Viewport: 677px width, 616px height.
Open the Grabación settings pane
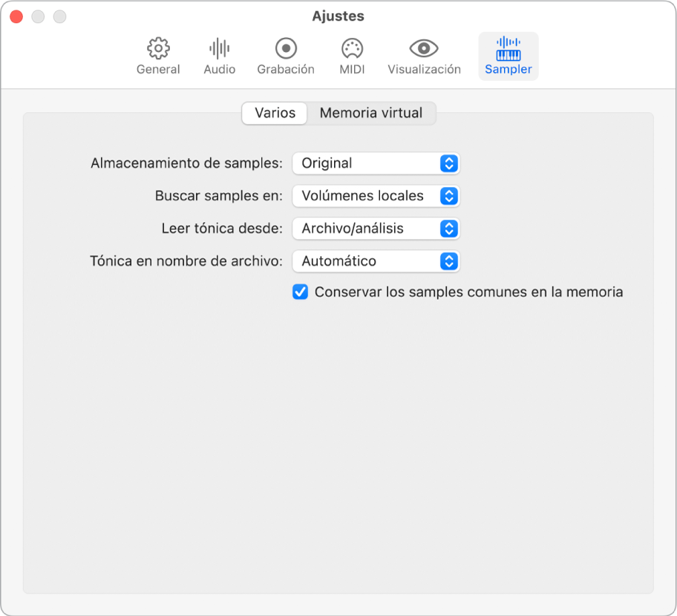click(285, 56)
